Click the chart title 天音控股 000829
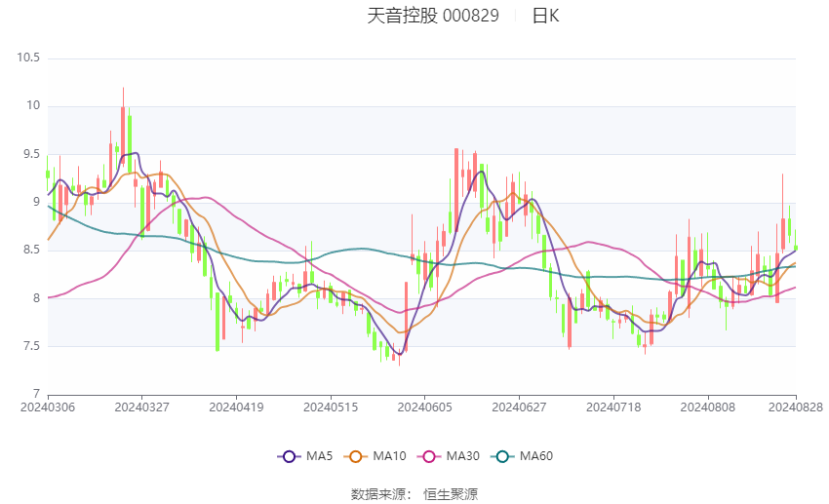This screenshot has width=829, height=504. [x=432, y=16]
